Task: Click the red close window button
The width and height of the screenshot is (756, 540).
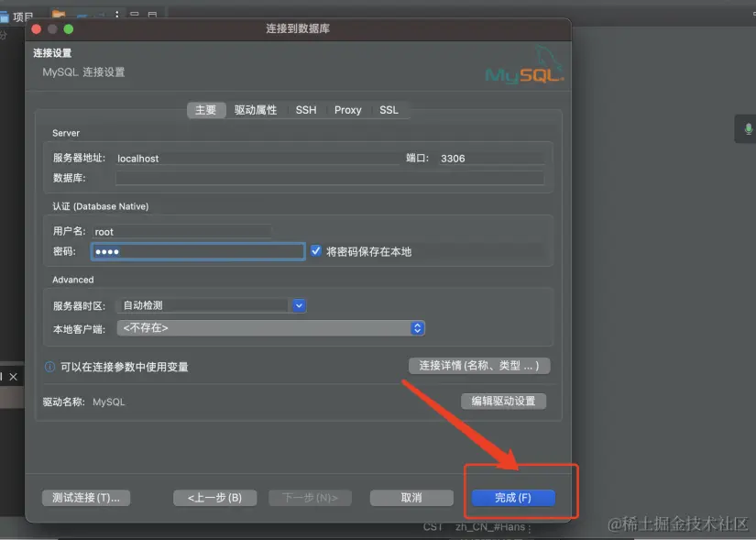Action: coord(36,29)
